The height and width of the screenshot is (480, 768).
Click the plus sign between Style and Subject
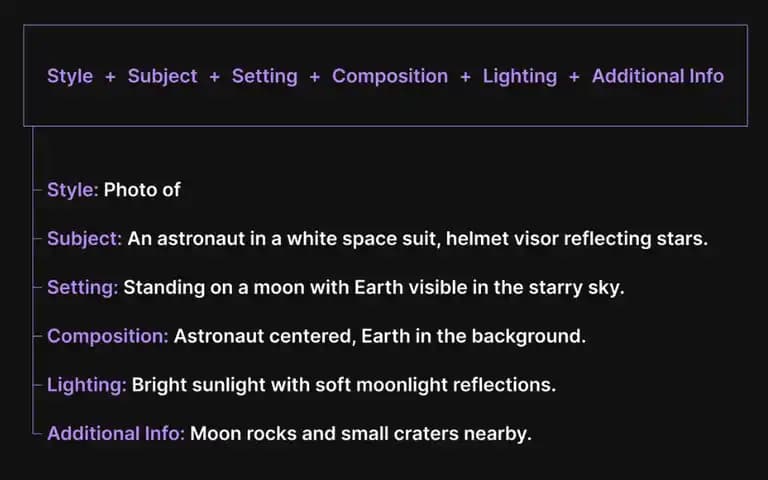tap(110, 77)
